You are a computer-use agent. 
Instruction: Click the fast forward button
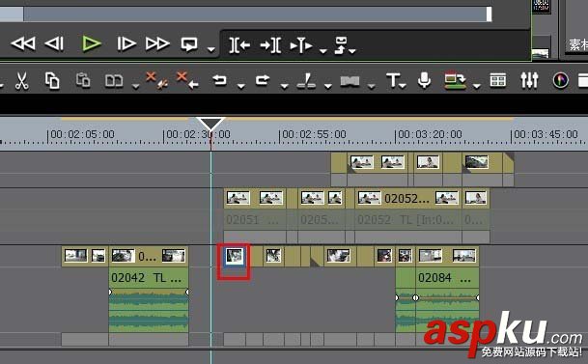click(157, 43)
